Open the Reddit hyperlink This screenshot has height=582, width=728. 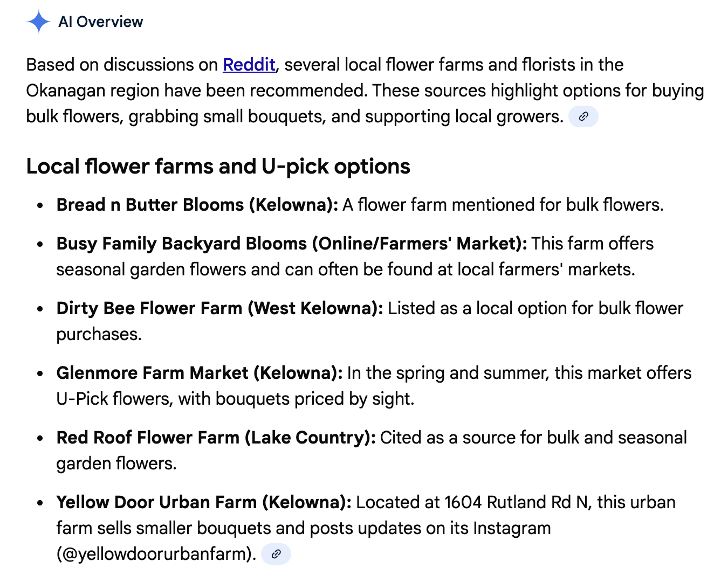[249, 65]
